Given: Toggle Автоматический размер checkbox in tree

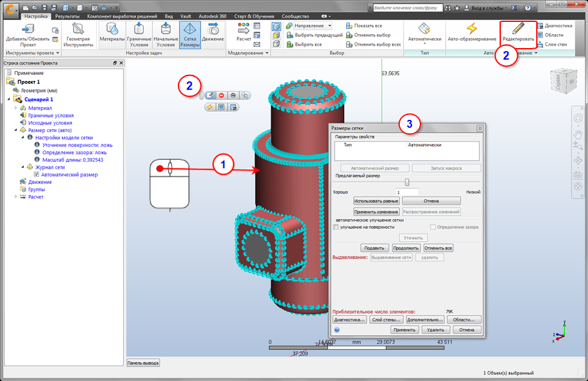Looking at the screenshot, I should (x=36, y=175).
